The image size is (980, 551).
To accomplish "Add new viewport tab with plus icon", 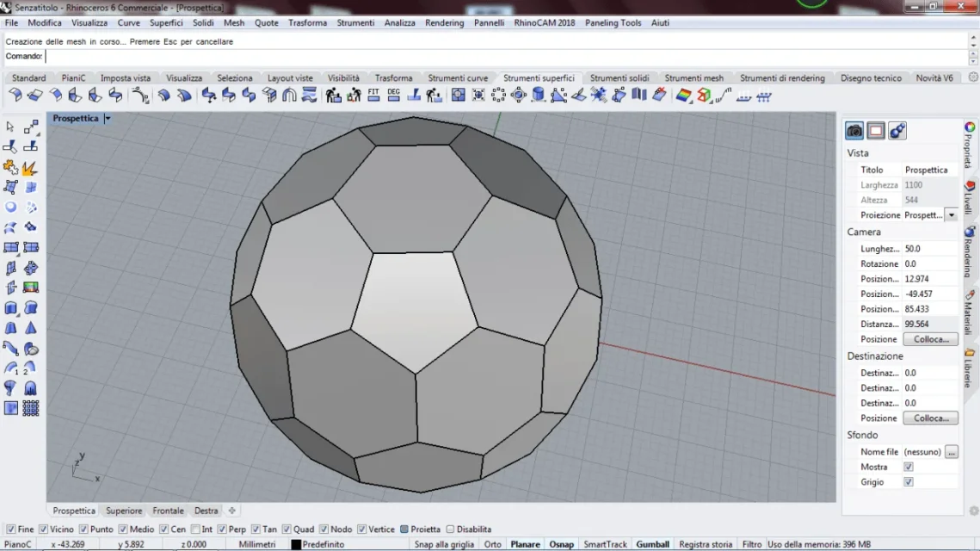I will [231, 511].
